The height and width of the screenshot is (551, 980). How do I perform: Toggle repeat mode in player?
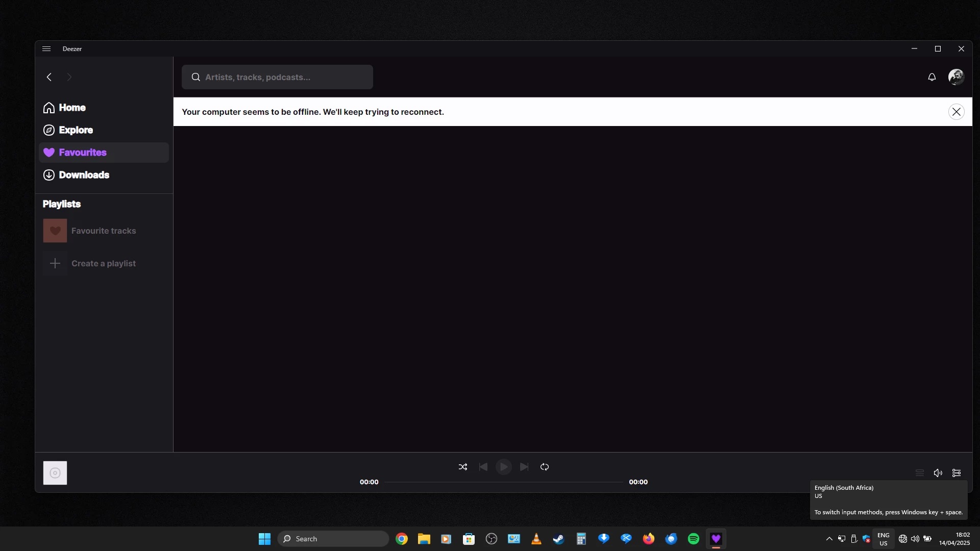pos(545,467)
